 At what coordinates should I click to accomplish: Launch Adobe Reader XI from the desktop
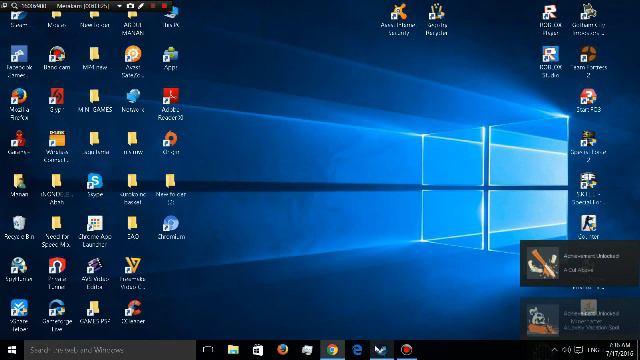pyautogui.click(x=171, y=104)
